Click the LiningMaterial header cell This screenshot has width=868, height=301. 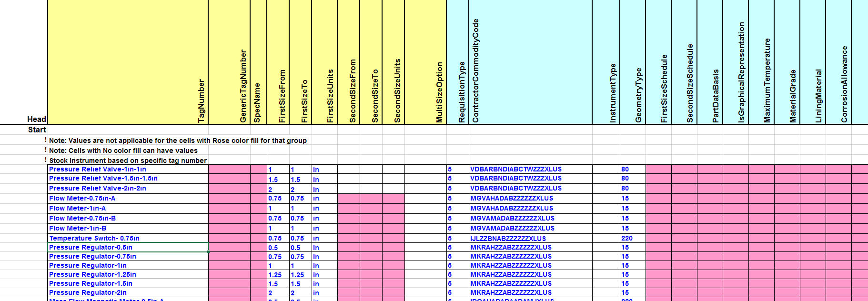click(813, 62)
